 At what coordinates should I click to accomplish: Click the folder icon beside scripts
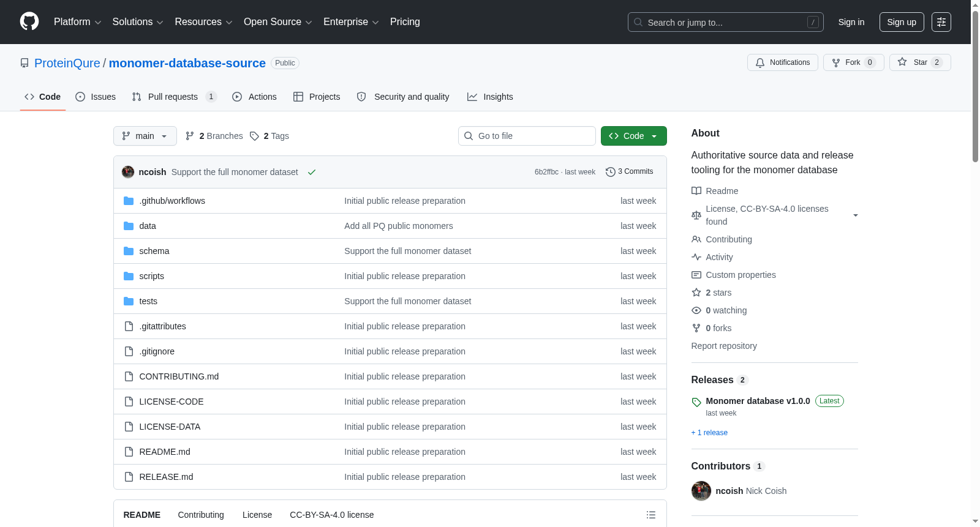(129, 276)
